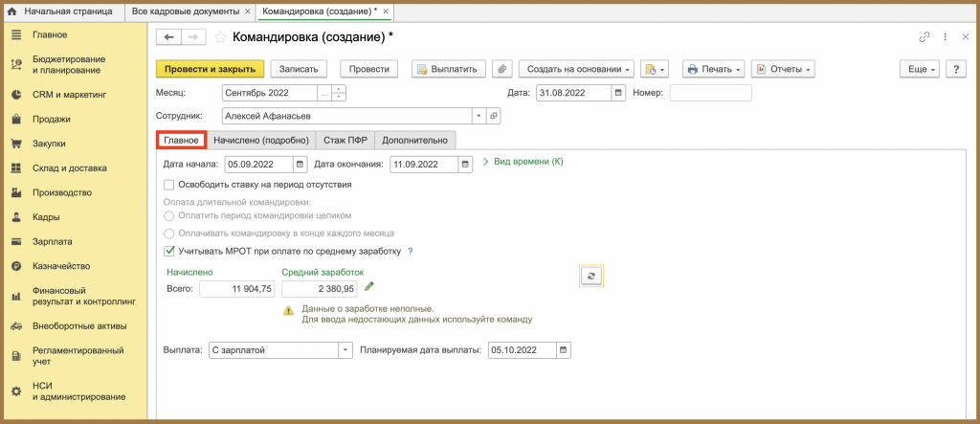
Task: Toggle Учитывать МРОТ при оплате checkbox
Action: coord(168,252)
